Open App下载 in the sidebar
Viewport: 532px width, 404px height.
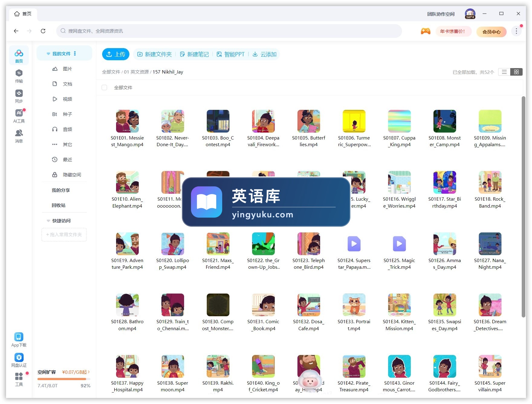coord(19,340)
